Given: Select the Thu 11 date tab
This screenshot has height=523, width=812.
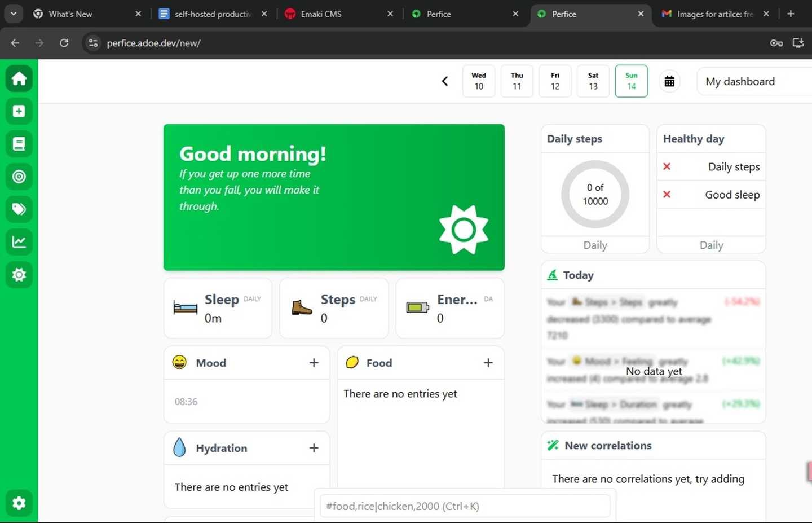Looking at the screenshot, I should tap(517, 81).
